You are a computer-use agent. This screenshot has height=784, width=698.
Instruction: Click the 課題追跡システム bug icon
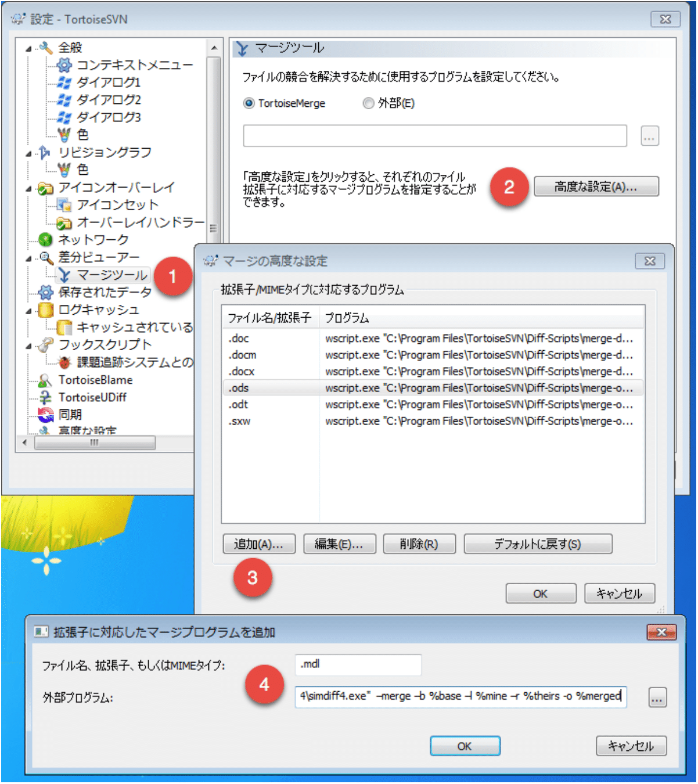[x=64, y=362]
